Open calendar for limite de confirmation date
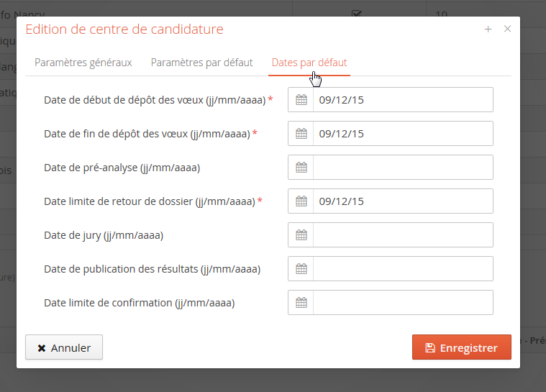This screenshot has width=546, height=392. pyautogui.click(x=301, y=303)
